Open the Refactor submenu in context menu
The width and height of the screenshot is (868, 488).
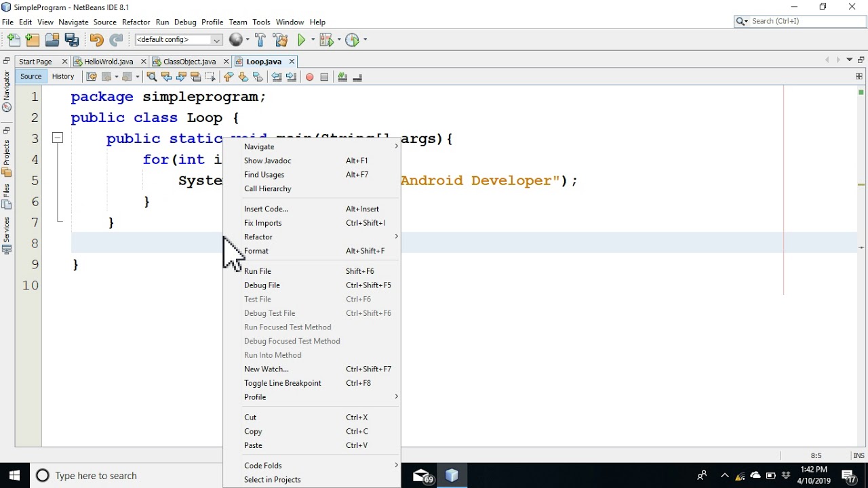[312, 237]
